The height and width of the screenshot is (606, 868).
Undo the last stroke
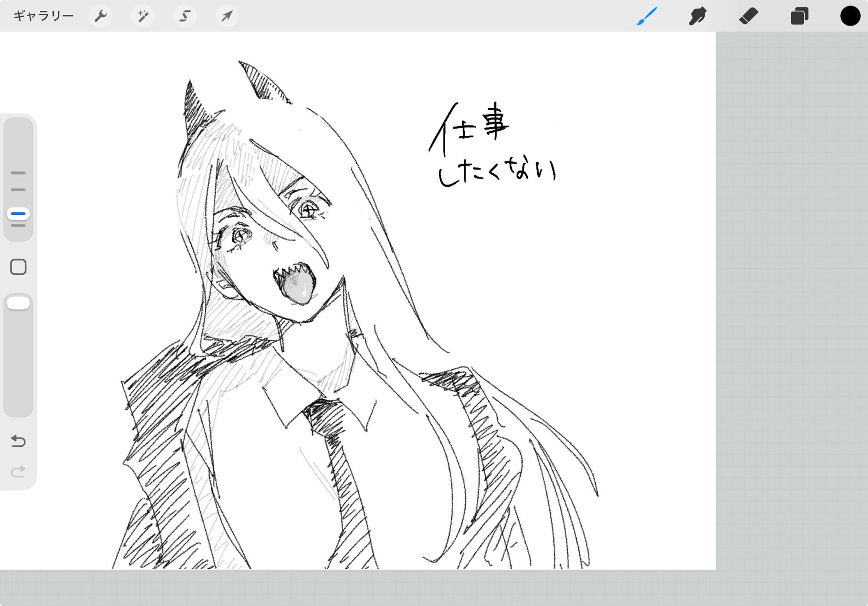point(18,441)
